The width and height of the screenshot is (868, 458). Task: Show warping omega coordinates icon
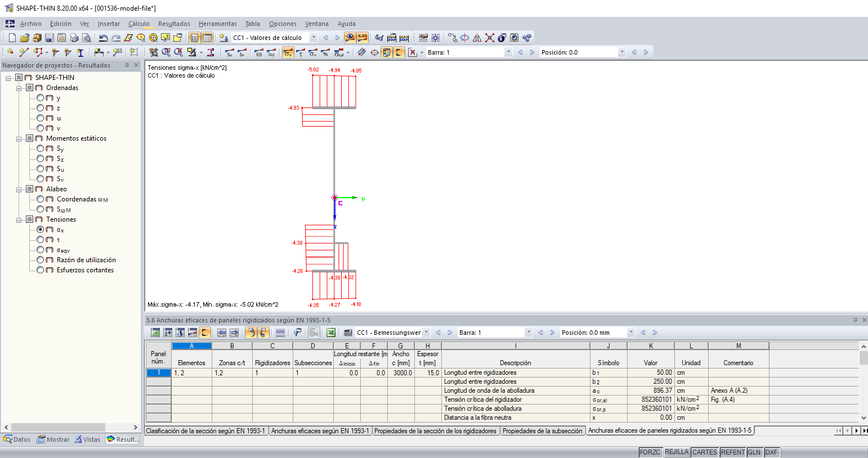(x=258, y=52)
